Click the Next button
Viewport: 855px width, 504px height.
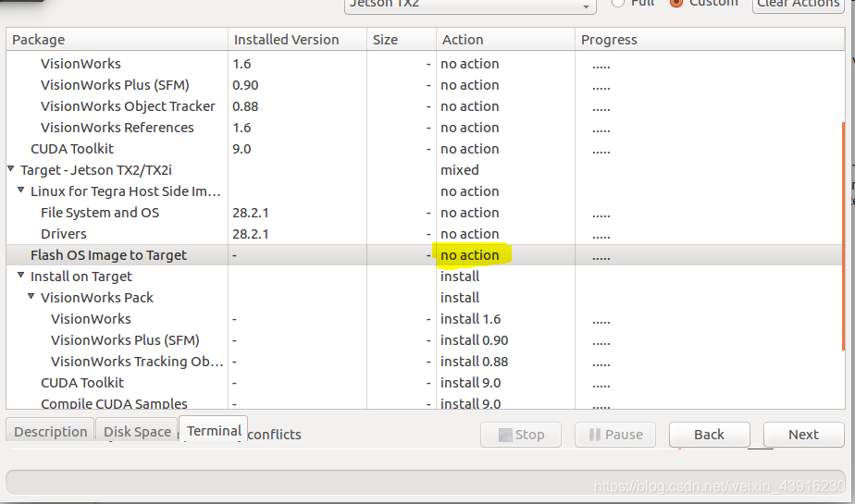point(804,435)
